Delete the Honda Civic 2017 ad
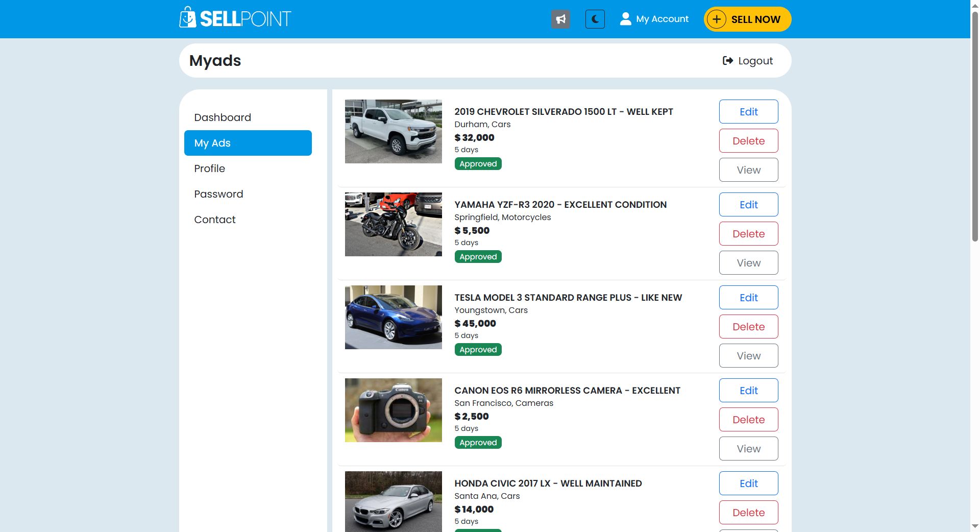 (x=748, y=513)
